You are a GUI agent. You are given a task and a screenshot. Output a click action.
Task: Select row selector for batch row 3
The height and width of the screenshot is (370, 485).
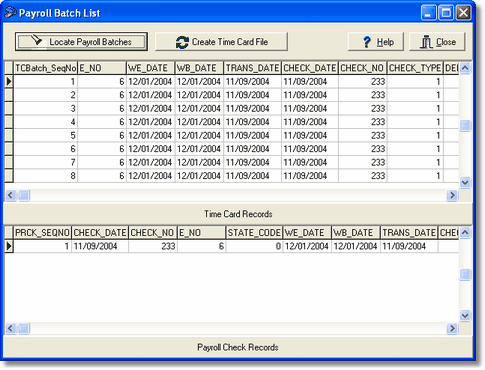pyautogui.click(x=9, y=108)
